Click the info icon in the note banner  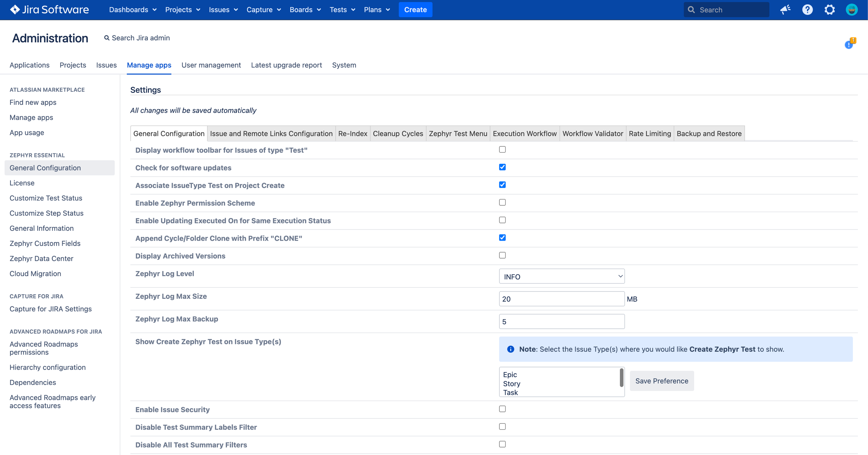coord(511,349)
